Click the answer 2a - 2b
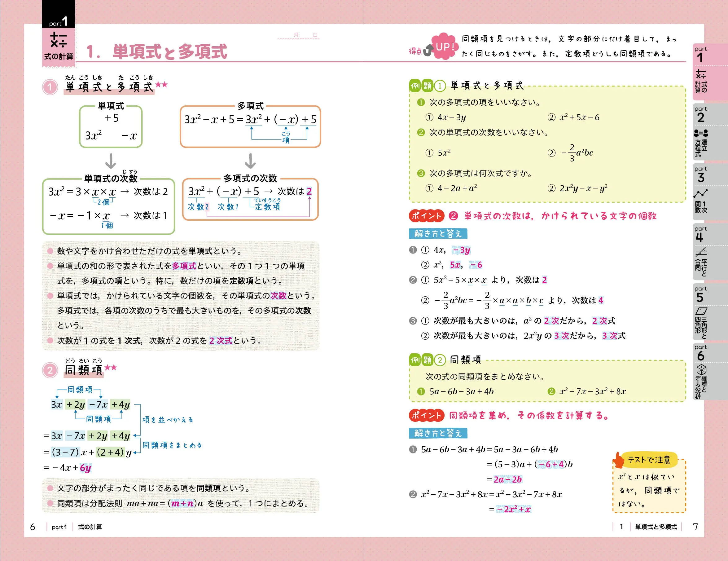Screen dimensions: 728x561 (x=508, y=479)
